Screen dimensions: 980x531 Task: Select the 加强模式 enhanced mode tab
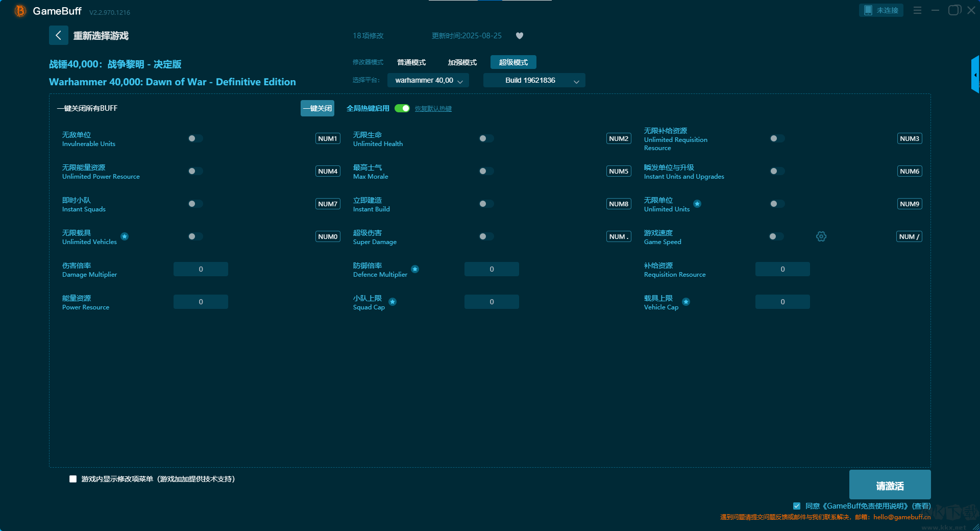tap(462, 62)
